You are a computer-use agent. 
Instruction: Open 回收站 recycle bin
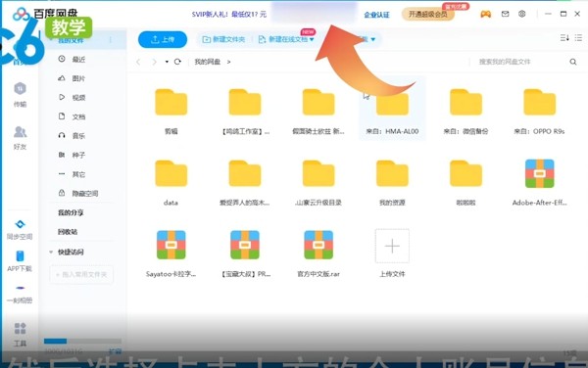click(x=68, y=232)
